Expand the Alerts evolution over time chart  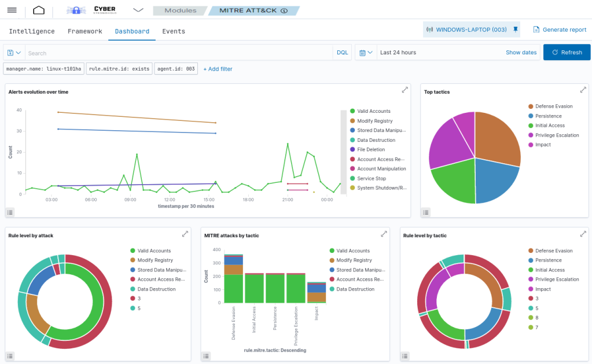pos(405,90)
